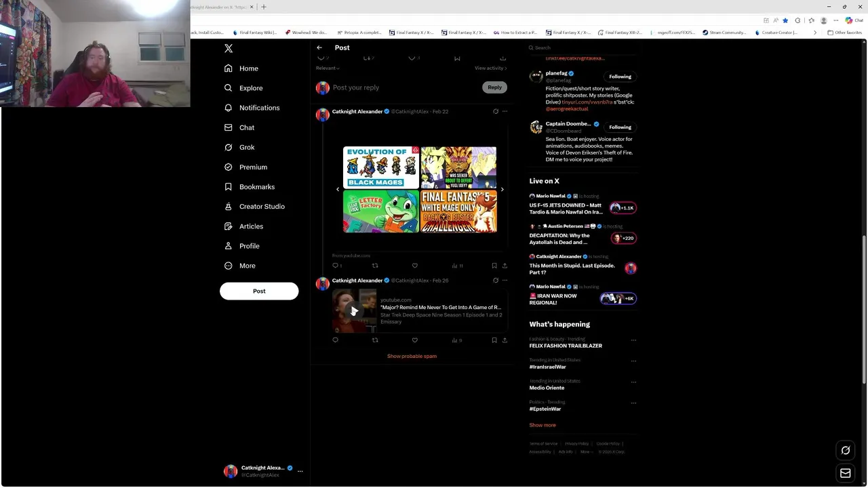Screen dimensions: 868x488
Task: Share the Feb 26 reply
Action: pyautogui.click(x=505, y=340)
